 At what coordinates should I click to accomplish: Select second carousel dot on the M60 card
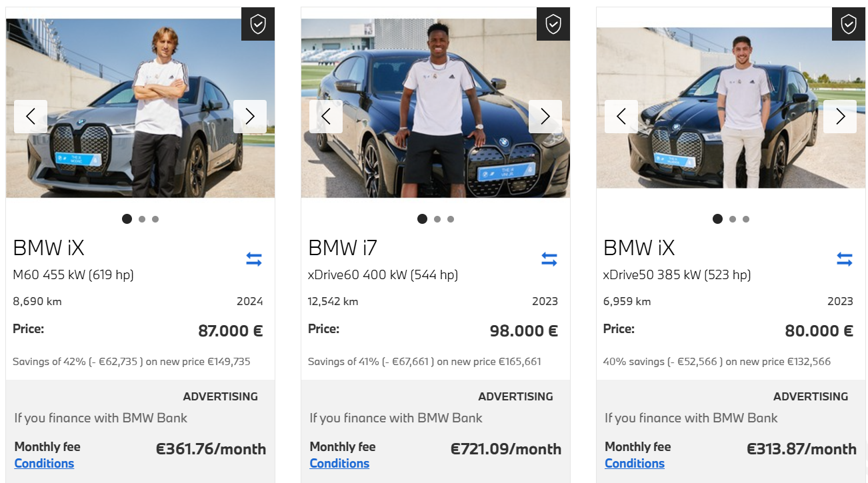(142, 219)
